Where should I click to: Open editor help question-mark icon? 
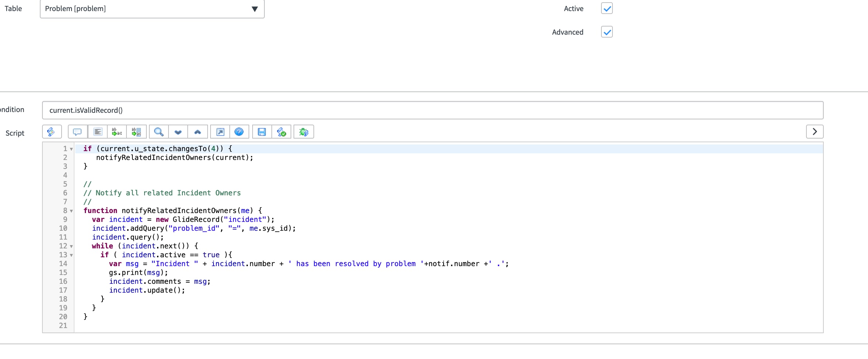[239, 132]
